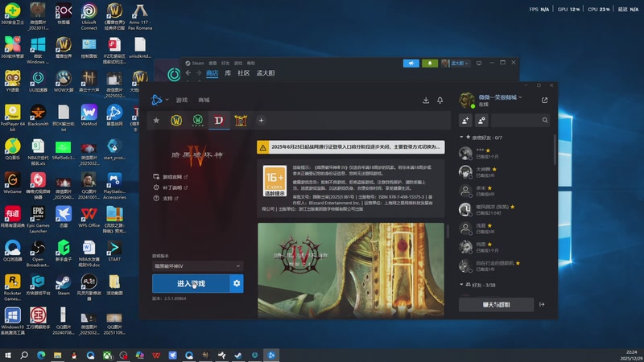Screen dimensions: 644x362
Task: Select the Diablo IV game tab icon
Action: 219,120
